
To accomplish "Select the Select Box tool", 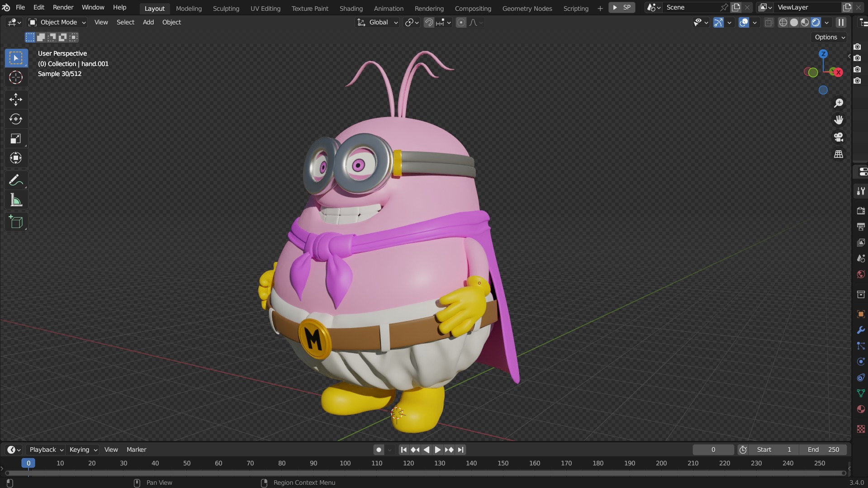I will click(16, 58).
